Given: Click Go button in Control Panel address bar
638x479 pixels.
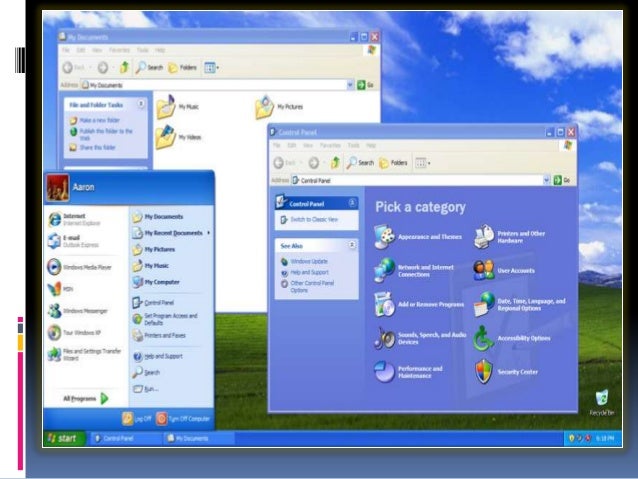Looking at the screenshot, I should pos(562,180).
